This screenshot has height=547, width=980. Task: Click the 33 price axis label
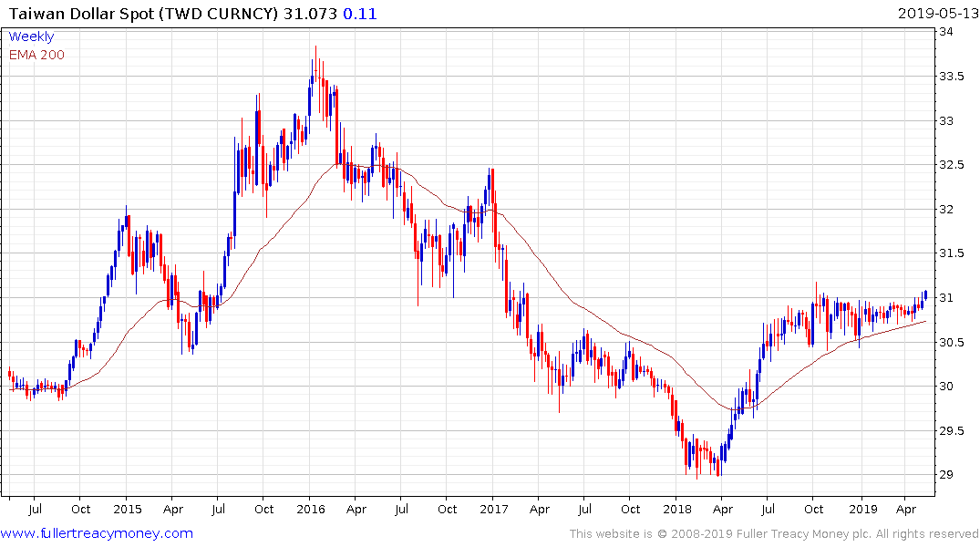pyautogui.click(x=945, y=120)
